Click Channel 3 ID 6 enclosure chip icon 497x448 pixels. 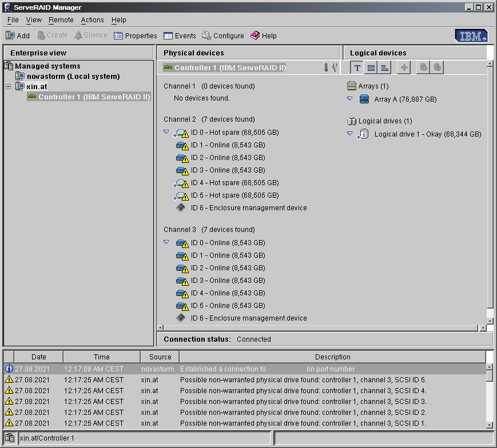point(181,318)
